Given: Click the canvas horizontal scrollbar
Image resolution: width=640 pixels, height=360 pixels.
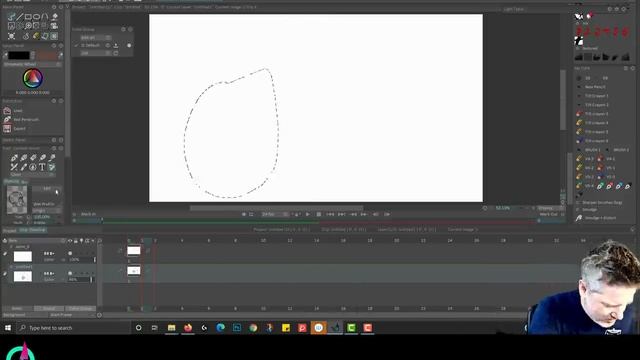Looking at the screenshot, I should (x=276, y=208).
